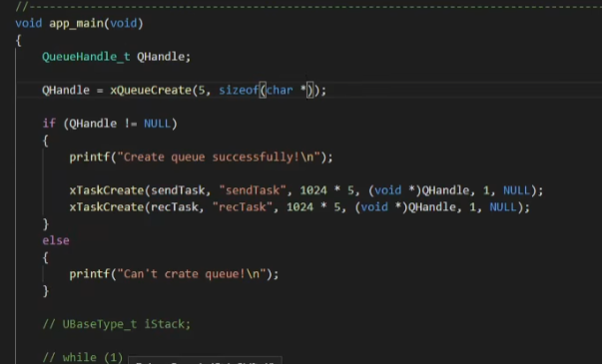Click the 'else' keyword
This screenshot has height=364, width=602.
tap(56, 240)
